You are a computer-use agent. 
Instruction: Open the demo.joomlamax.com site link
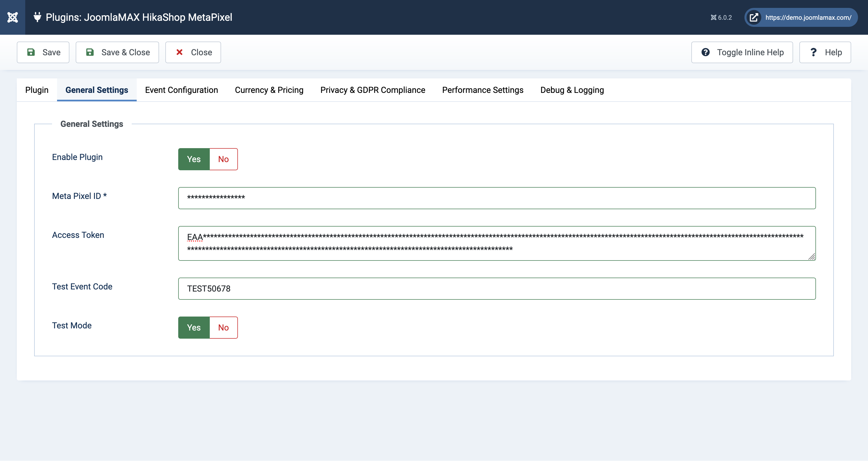(808, 18)
